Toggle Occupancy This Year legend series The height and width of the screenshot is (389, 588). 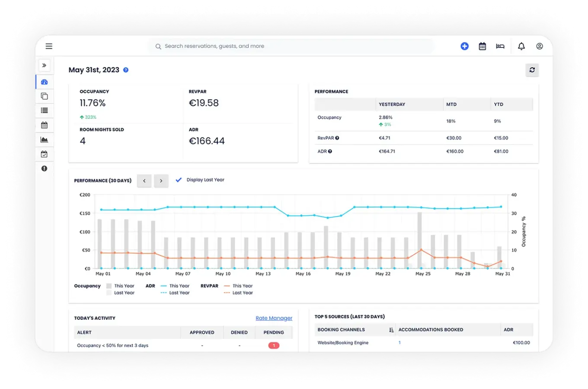pos(121,286)
